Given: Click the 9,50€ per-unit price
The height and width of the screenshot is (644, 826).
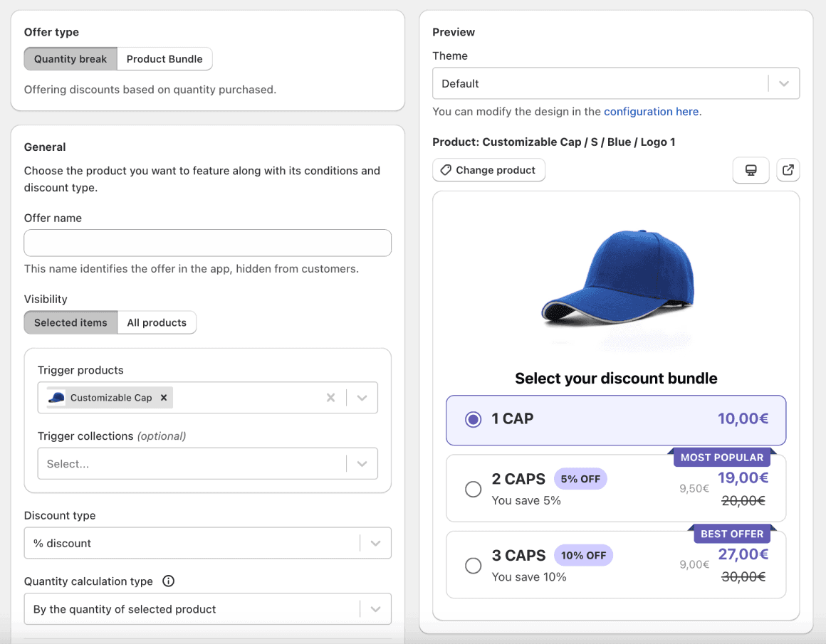Looking at the screenshot, I should (694, 488).
